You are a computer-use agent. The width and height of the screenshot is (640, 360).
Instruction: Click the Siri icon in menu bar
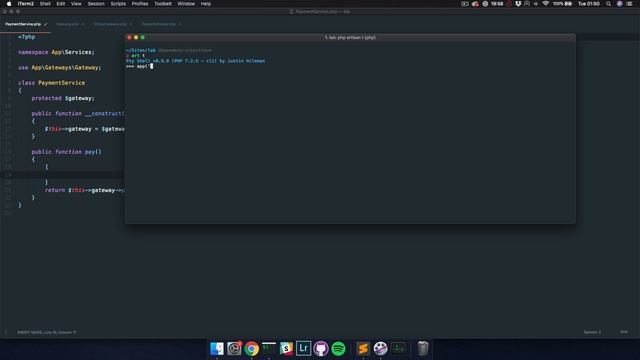pyautogui.click(x=619, y=4)
